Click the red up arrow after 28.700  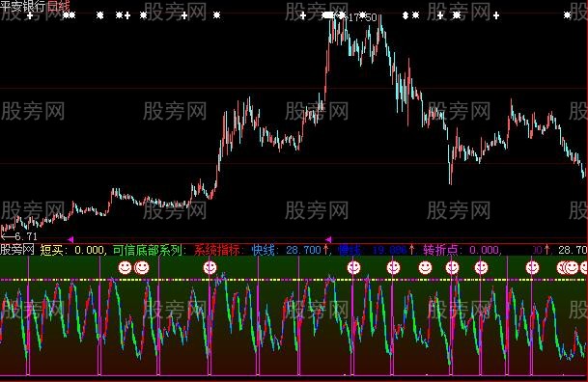coord(325,250)
